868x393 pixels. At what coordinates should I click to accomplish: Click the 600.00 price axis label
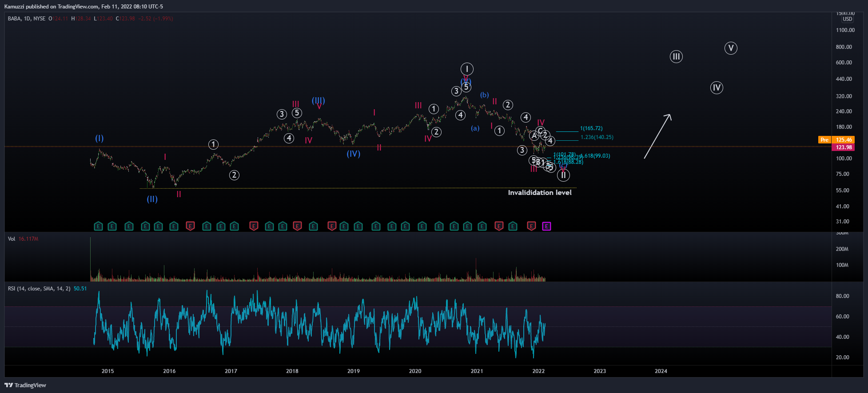coord(844,63)
